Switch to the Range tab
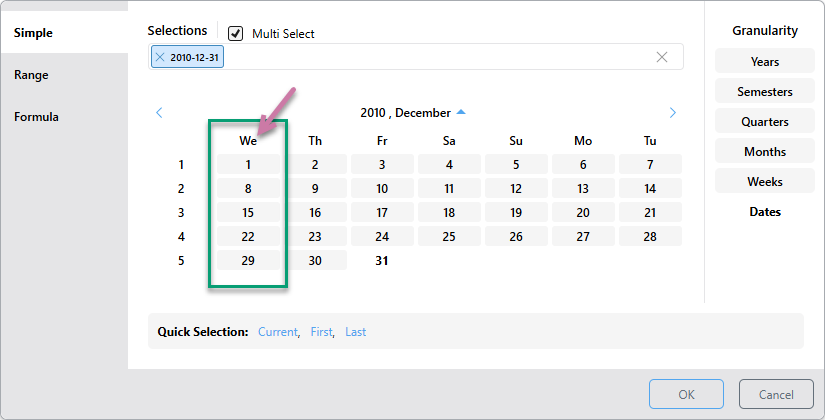This screenshot has width=825, height=420. [31, 75]
